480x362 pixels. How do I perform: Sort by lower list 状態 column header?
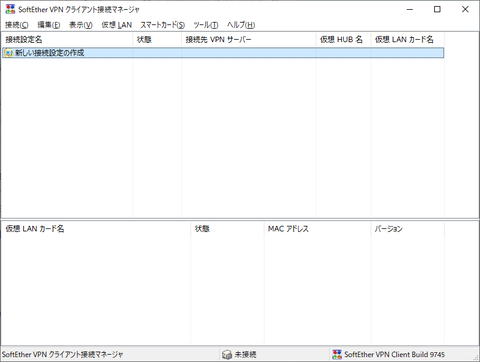click(227, 229)
